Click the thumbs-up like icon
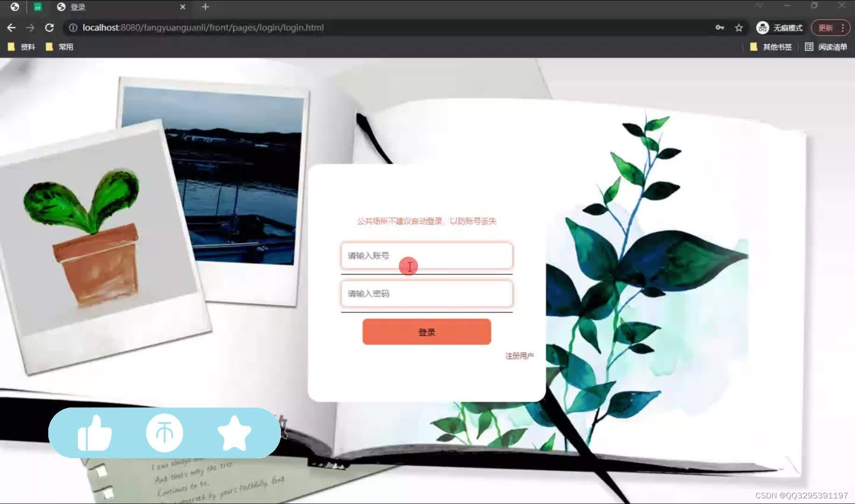 click(95, 433)
